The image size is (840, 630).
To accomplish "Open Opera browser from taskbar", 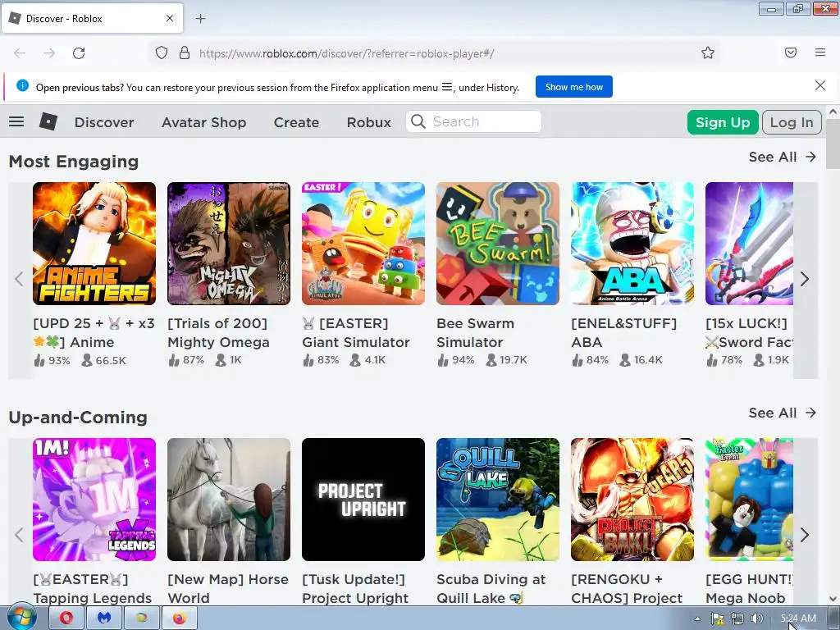I will (66, 619).
